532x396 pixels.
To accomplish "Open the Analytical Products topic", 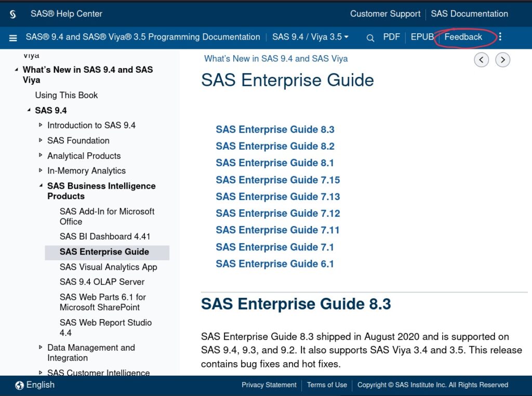I will point(84,156).
